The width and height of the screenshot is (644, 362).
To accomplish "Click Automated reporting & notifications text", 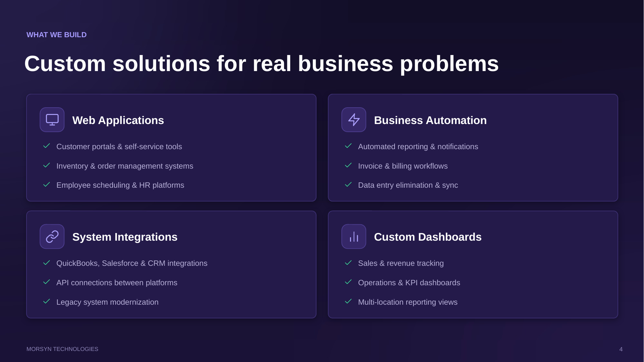I will point(418,147).
